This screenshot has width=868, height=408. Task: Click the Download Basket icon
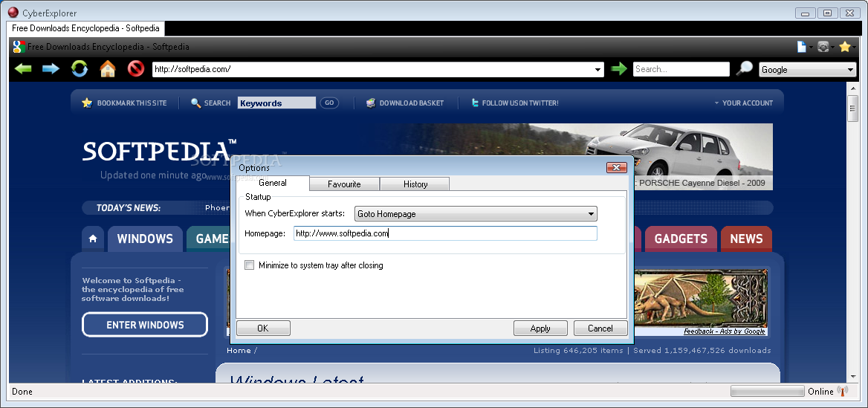point(371,103)
